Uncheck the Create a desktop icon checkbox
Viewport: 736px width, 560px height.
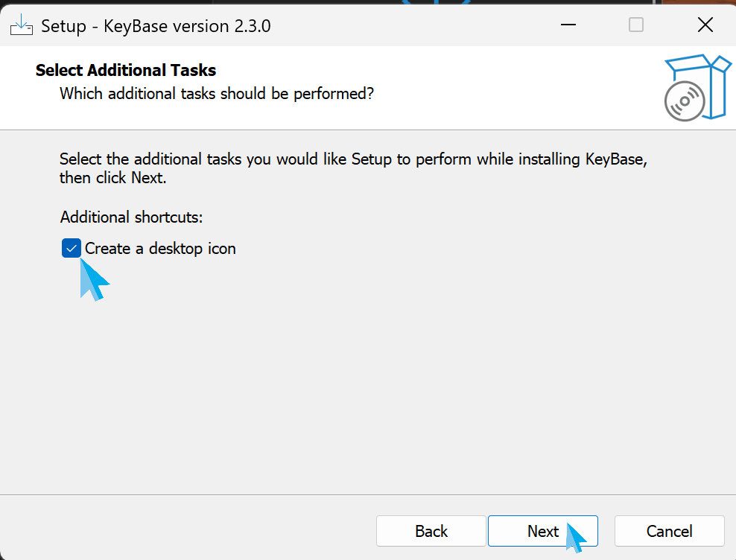(x=72, y=249)
